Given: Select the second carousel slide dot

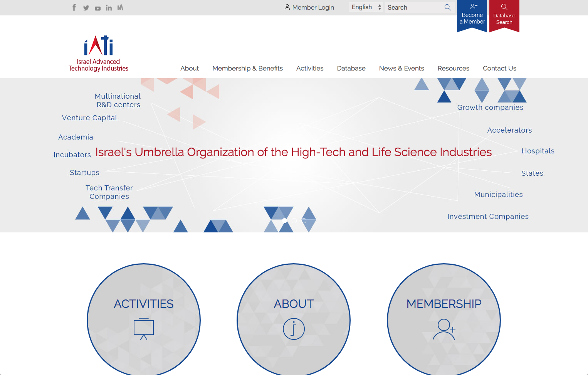Looking at the screenshot, I should (x=294, y=220).
